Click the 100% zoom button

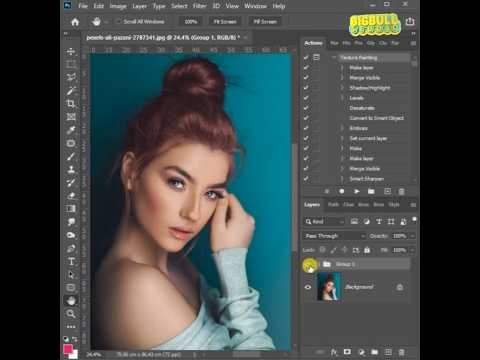pyautogui.click(x=191, y=22)
